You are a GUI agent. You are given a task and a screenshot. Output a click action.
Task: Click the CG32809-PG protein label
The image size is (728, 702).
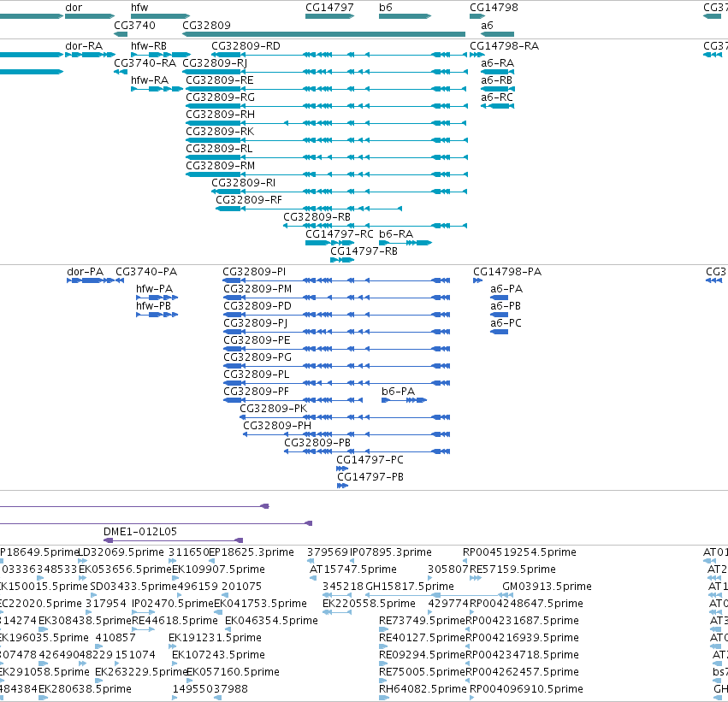(257, 357)
